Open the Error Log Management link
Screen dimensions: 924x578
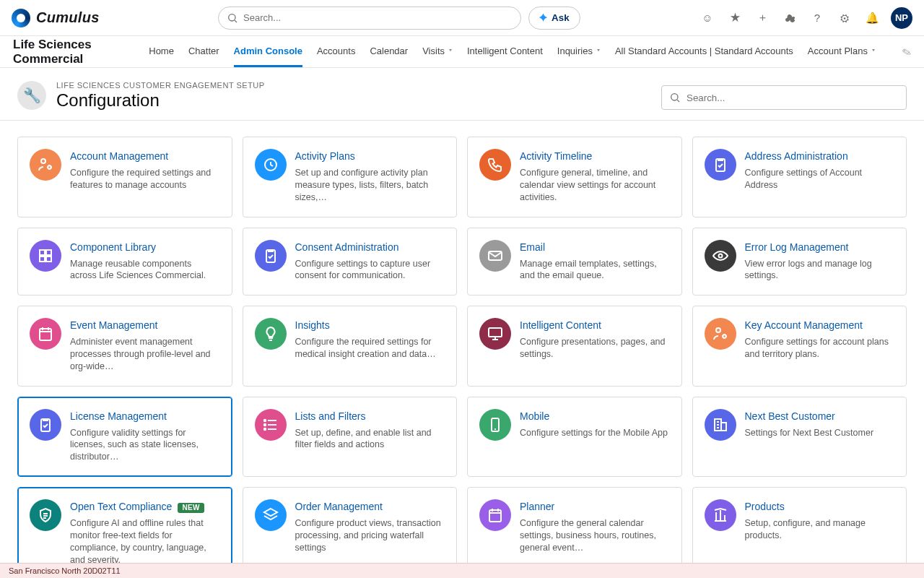click(796, 247)
